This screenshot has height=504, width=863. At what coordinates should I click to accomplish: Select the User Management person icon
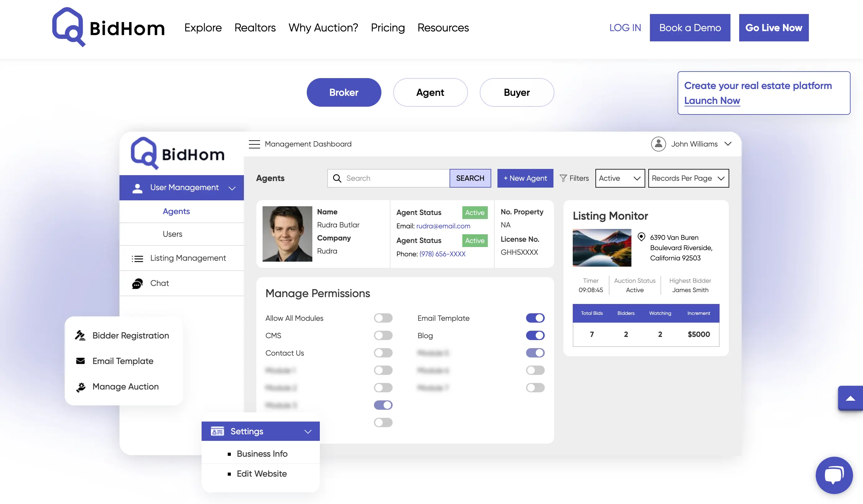tap(137, 188)
